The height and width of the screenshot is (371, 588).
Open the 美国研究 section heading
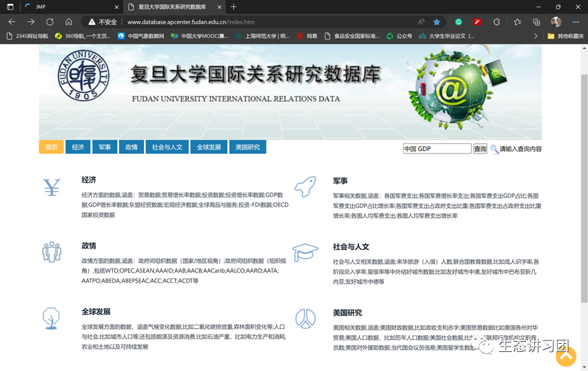(x=347, y=313)
